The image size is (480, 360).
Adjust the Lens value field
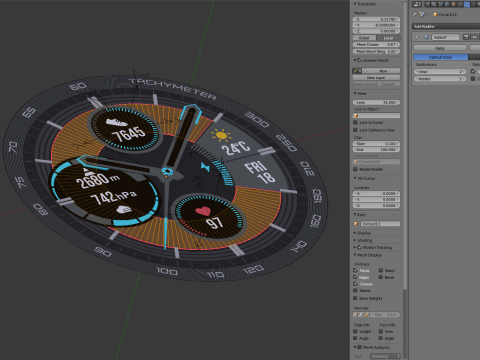click(x=376, y=102)
